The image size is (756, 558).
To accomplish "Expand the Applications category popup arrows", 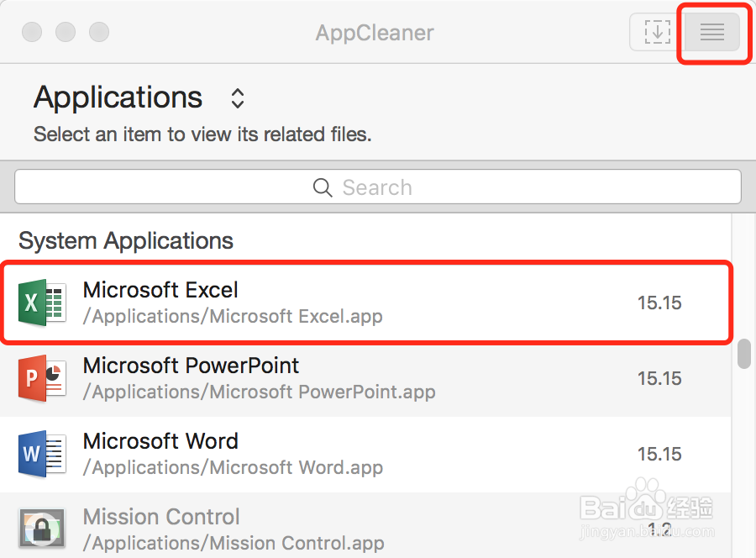I will click(x=237, y=98).
